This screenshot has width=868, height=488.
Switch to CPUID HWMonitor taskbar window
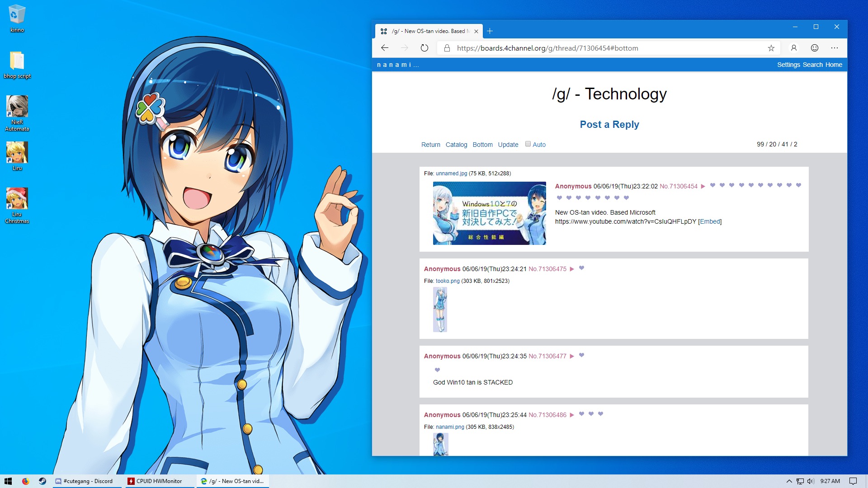click(159, 481)
